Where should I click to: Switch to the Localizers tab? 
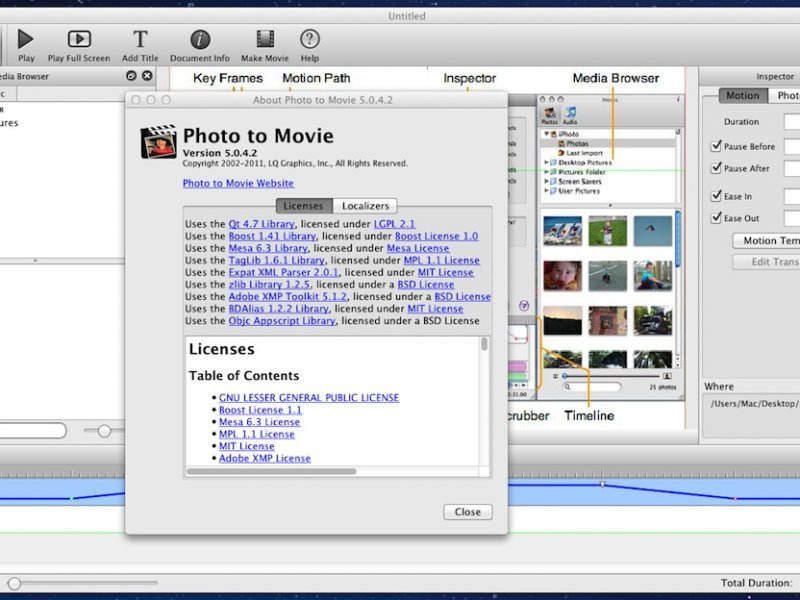tap(365, 206)
